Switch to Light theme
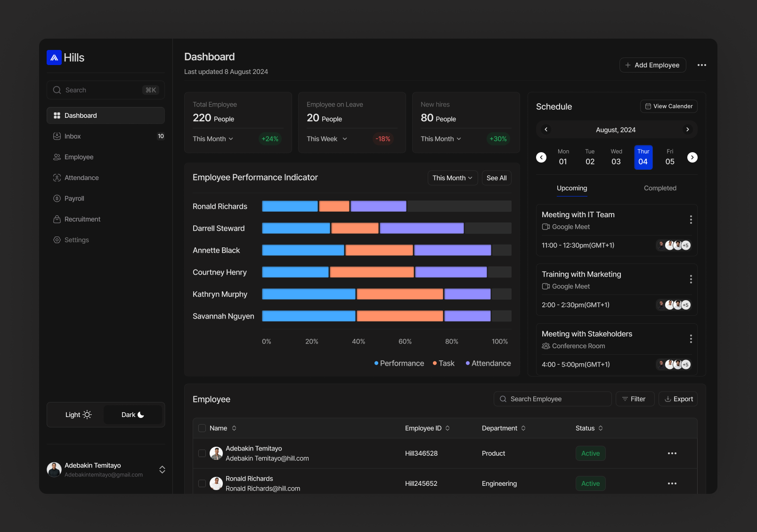757x532 pixels. 78,415
